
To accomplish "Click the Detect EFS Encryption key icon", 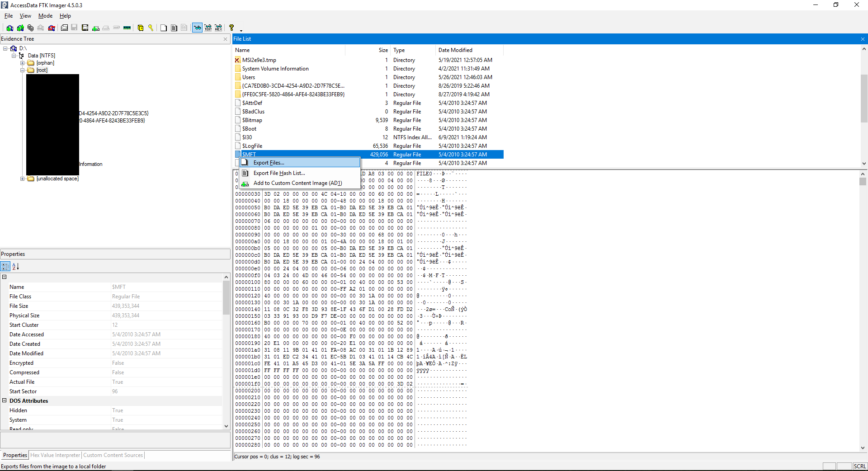I will [151, 28].
